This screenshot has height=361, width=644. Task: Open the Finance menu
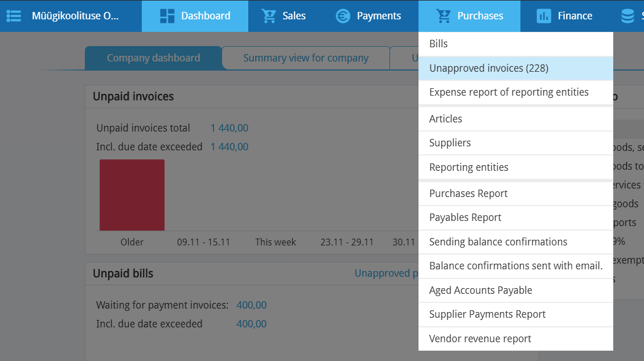click(x=565, y=16)
